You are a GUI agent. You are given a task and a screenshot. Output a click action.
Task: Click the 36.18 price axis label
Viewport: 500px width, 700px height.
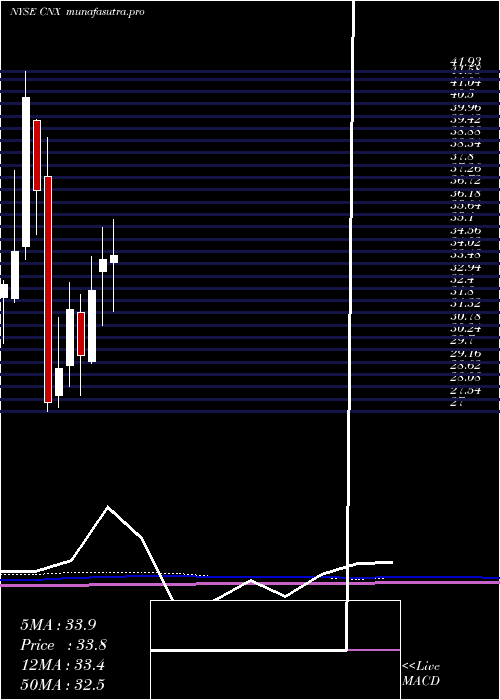(465, 193)
